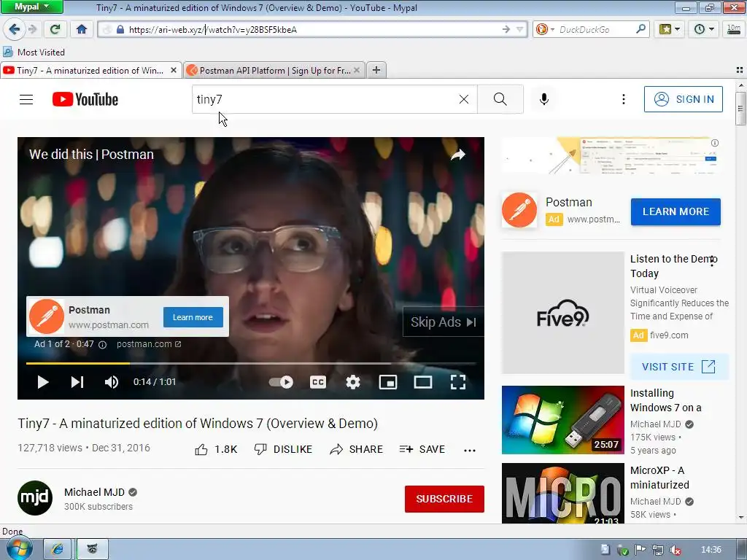
Task: Start voice search with microphone
Action: 544,99
